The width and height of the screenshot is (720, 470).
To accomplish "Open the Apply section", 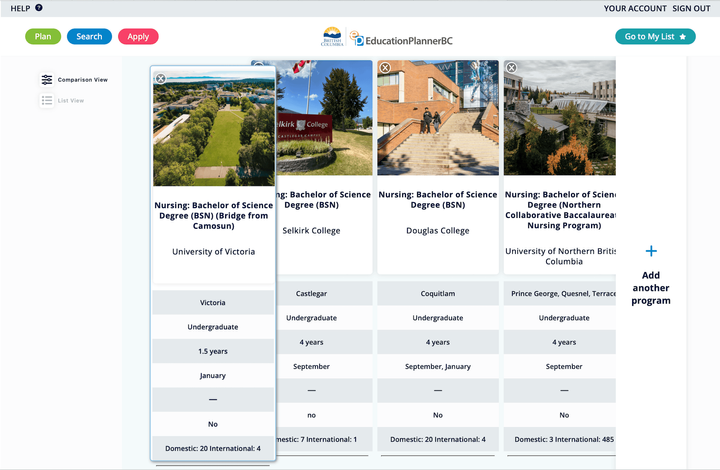I will 138,37.
